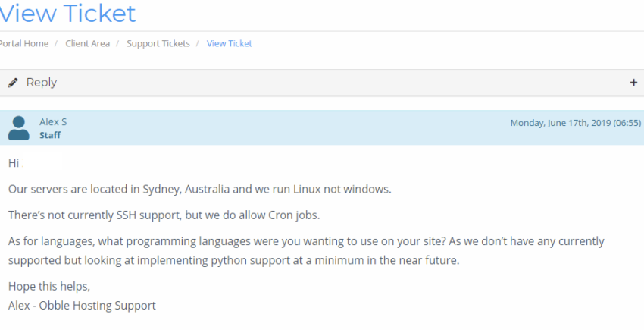This screenshot has width=644, height=330.
Task: Click the blue message header bar
Action: tap(322, 127)
